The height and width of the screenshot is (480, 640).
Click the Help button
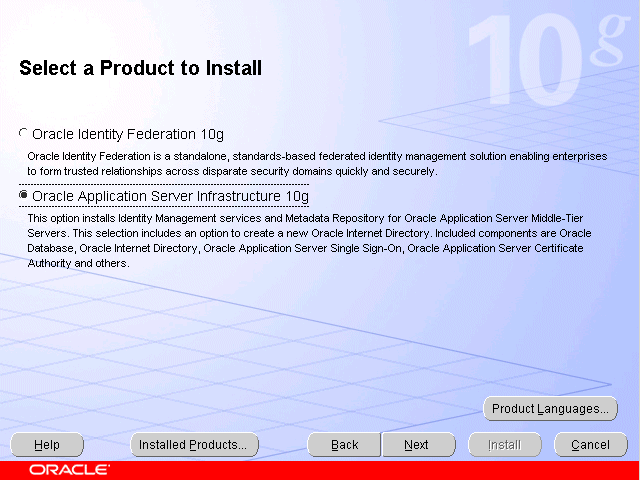[x=47, y=444]
